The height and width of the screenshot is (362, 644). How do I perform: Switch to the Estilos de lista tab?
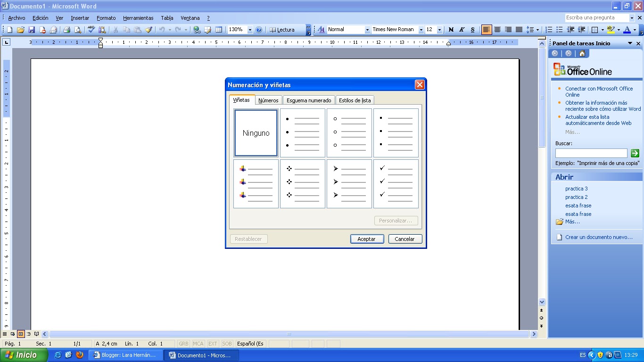click(355, 100)
